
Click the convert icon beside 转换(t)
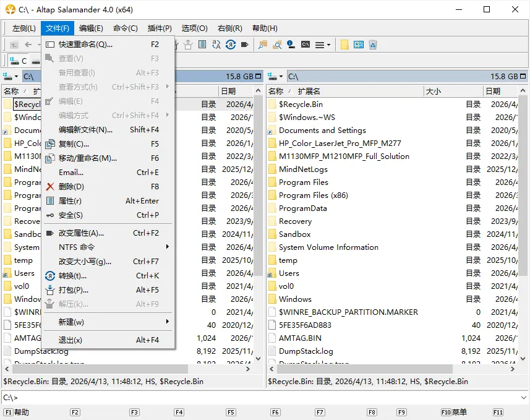coord(50,276)
